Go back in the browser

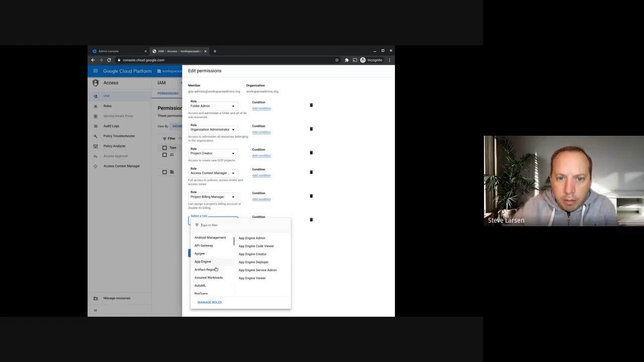93,60
